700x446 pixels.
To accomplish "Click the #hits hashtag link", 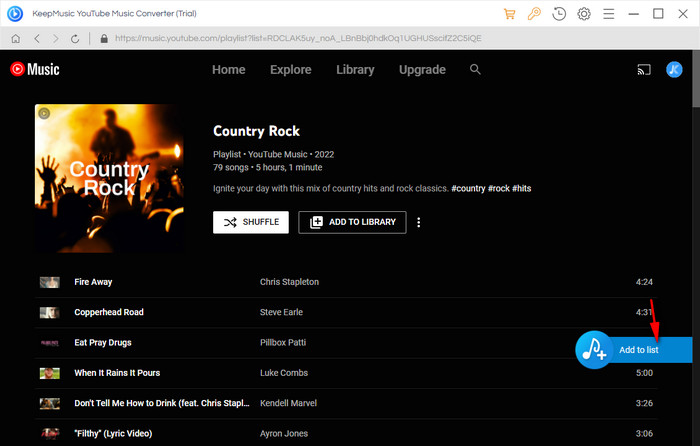I will click(521, 188).
